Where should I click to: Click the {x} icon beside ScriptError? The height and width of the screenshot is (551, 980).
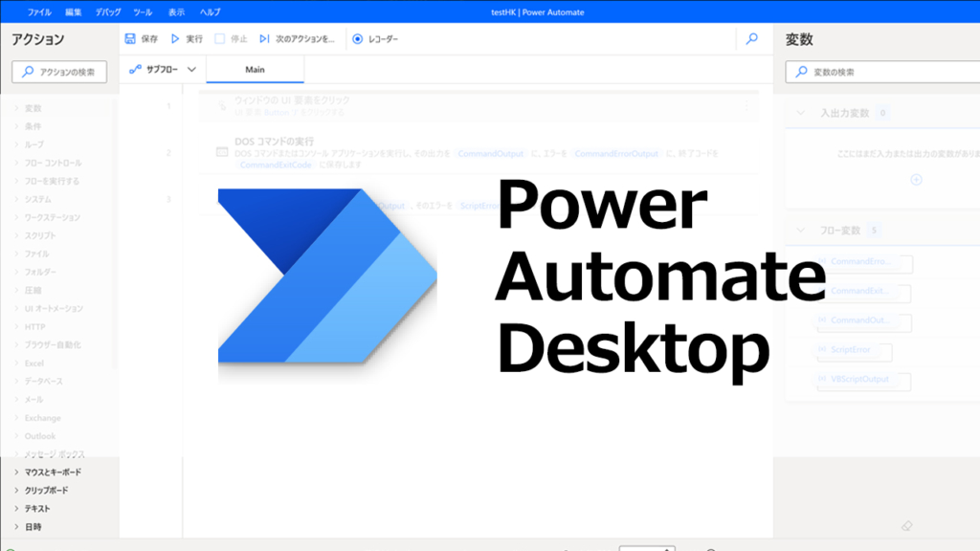[x=822, y=349]
